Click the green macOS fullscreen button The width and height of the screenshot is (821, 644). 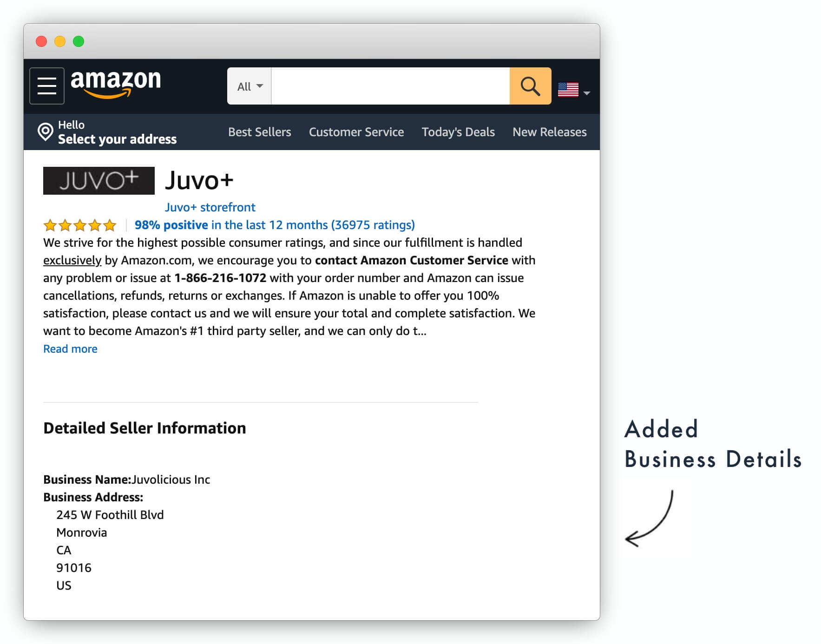[x=79, y=41]
